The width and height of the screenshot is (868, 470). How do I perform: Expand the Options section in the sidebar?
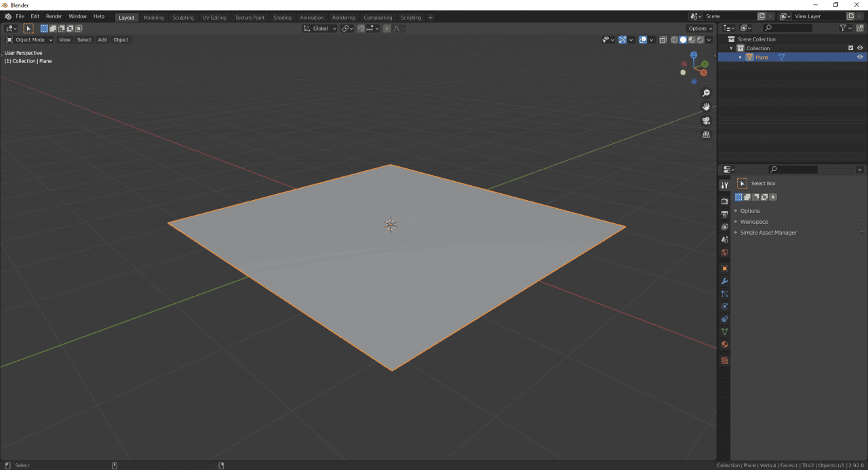[x=750, y=211]
